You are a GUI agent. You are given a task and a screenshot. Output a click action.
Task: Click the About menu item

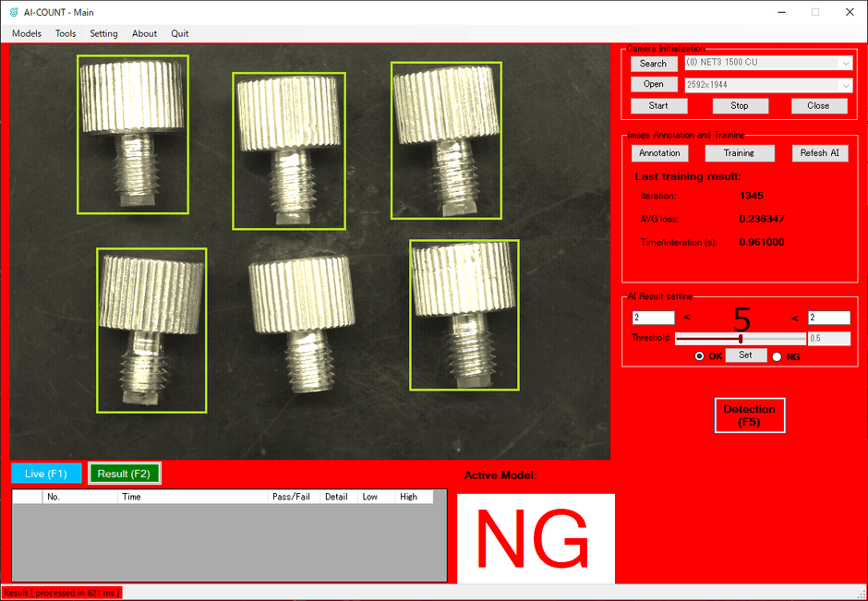pos(144,33)
